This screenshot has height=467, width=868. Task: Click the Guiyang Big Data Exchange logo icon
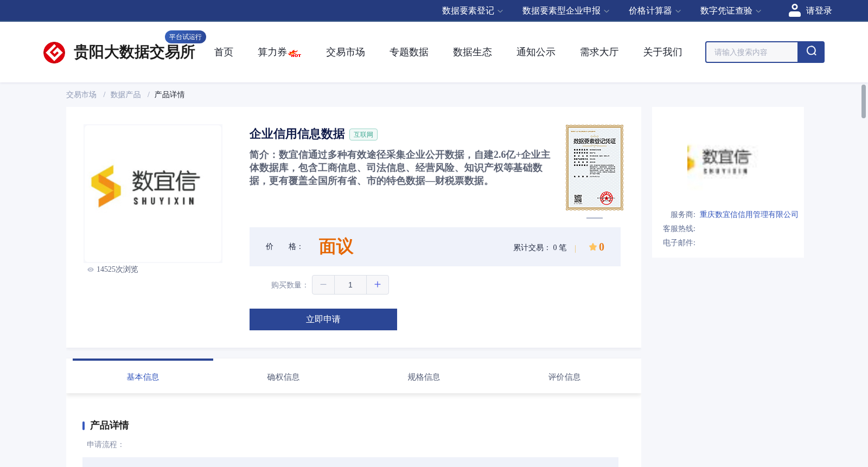point(54,53)
